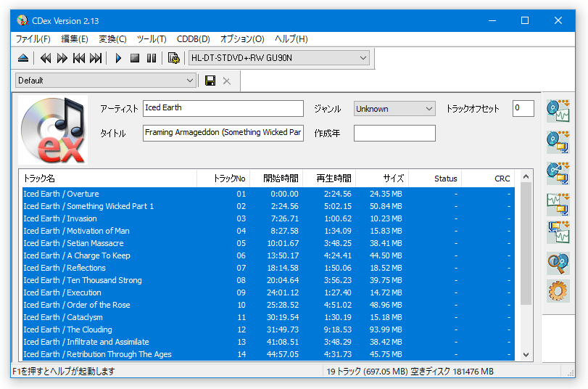Select track The Clouding
The height and width of the screenshot is (389, 588).
(x=268, y=329)
